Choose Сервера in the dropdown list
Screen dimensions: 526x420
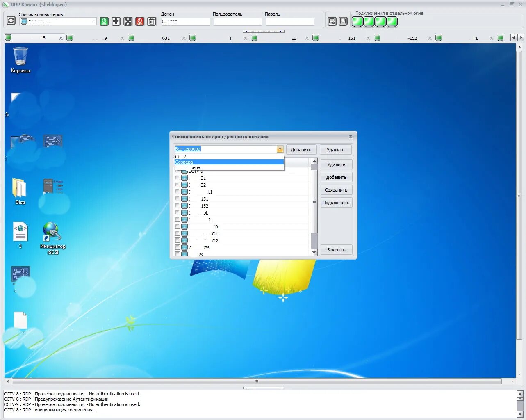[x=229, y=162]
